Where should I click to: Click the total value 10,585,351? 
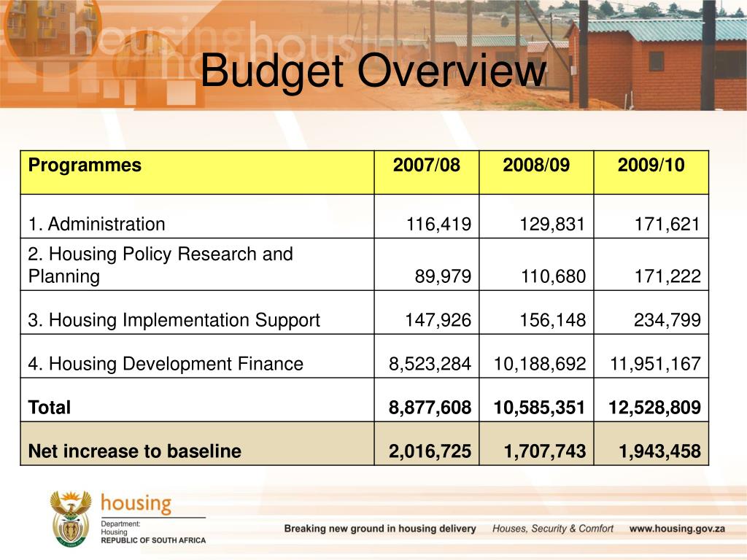[539, 408]
